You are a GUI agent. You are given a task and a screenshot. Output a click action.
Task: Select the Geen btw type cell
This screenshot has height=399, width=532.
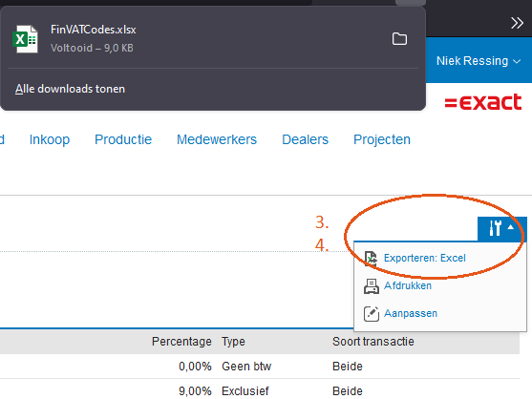(x=246, y=367)
